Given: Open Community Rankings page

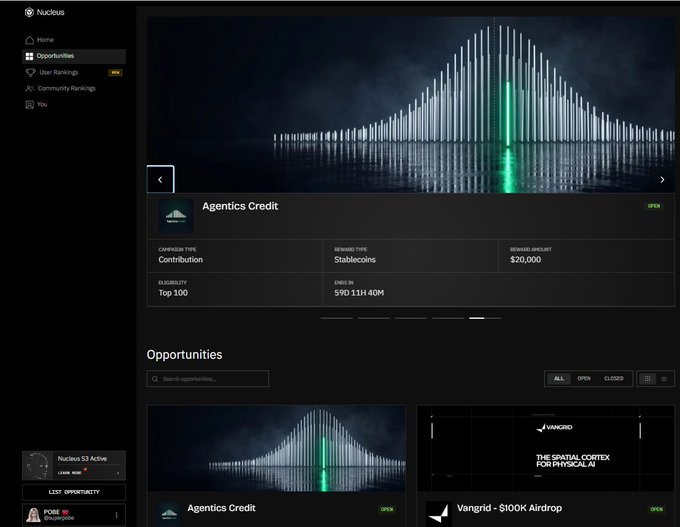Looking at the screenshot, I should tap(74, 88).
